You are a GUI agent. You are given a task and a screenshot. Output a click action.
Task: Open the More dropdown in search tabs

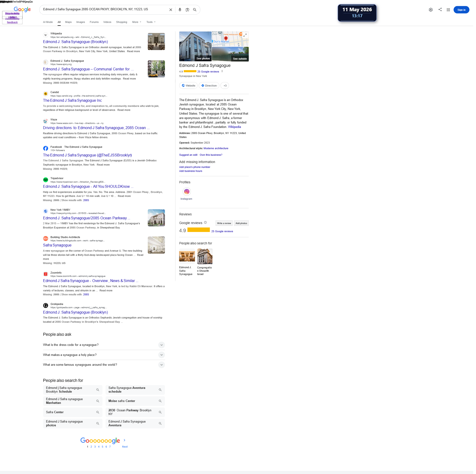pos(137,22)
